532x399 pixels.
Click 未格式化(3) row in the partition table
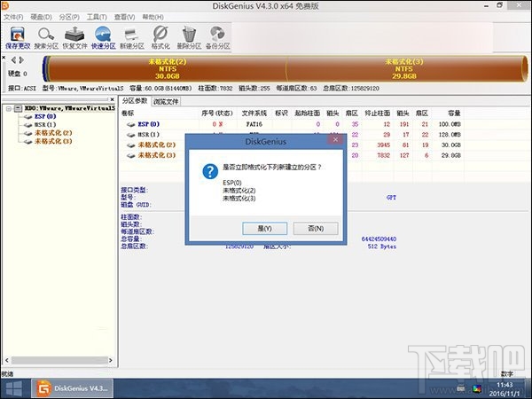(292, 155)
